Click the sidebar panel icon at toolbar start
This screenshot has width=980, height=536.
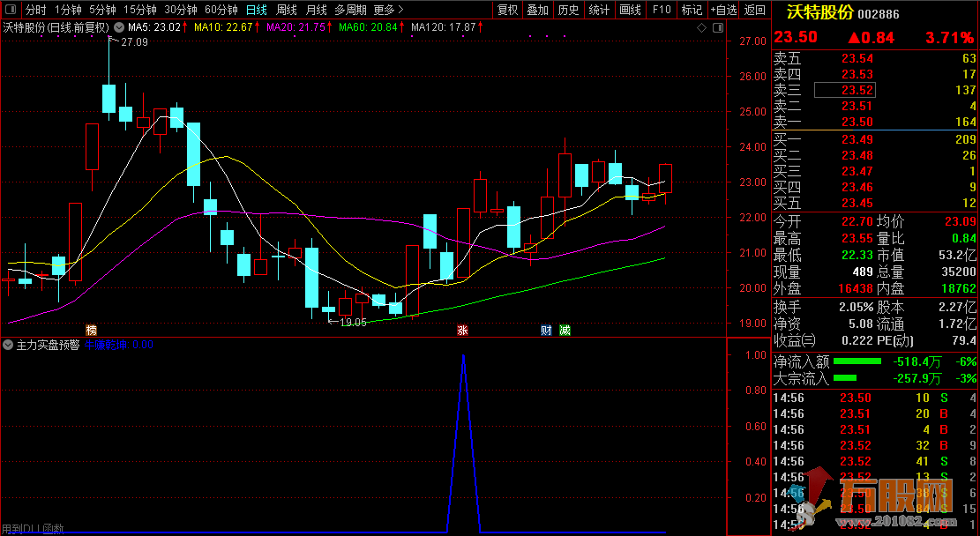(11, 10)
